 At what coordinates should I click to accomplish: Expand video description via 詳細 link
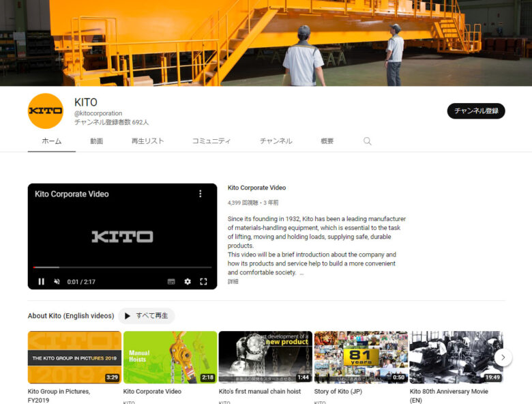(233, 281)
